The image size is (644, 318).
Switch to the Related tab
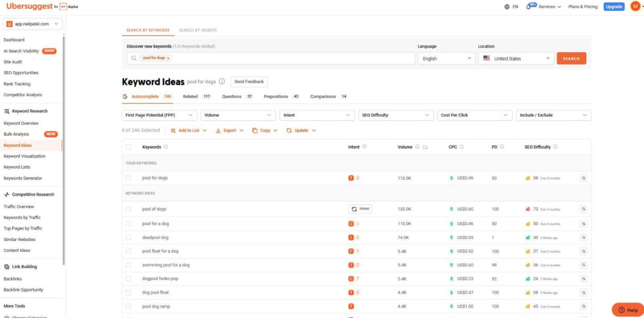coord(197,97)
